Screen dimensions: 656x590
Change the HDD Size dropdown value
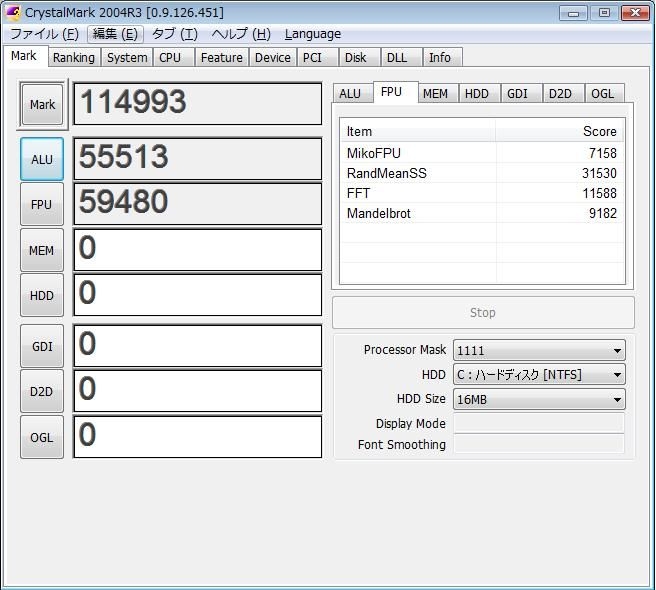[539, 399]
